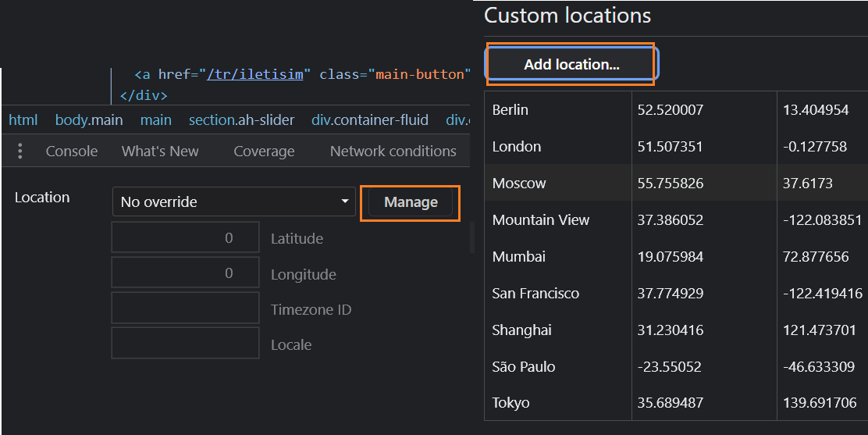
Task: Open the What's New tab
Action: [160, 152]
